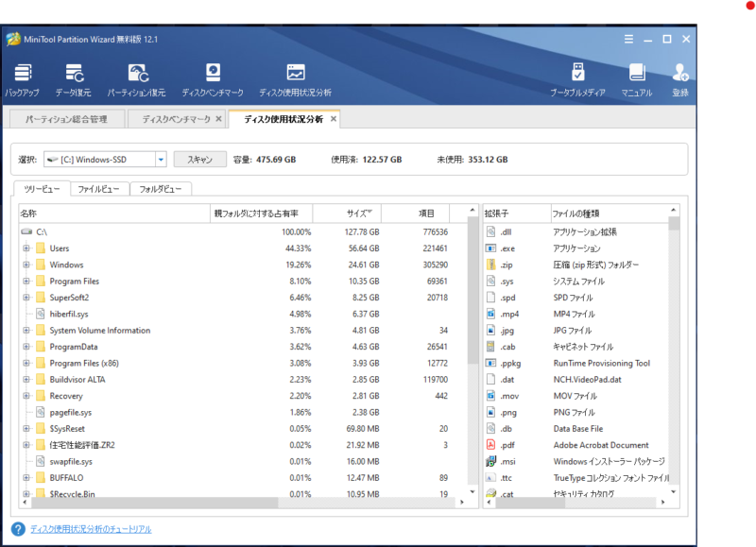The height and width of the screenshot is (547, 756).
Task: Click the NCH.VideoPad.dat file type
Action: [x=587, y=379]
